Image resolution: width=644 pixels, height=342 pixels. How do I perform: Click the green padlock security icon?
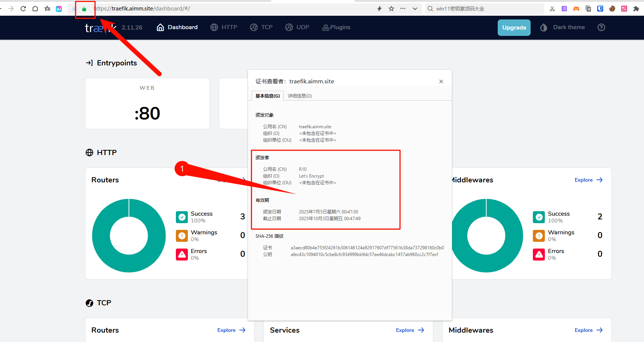(84, 9)
